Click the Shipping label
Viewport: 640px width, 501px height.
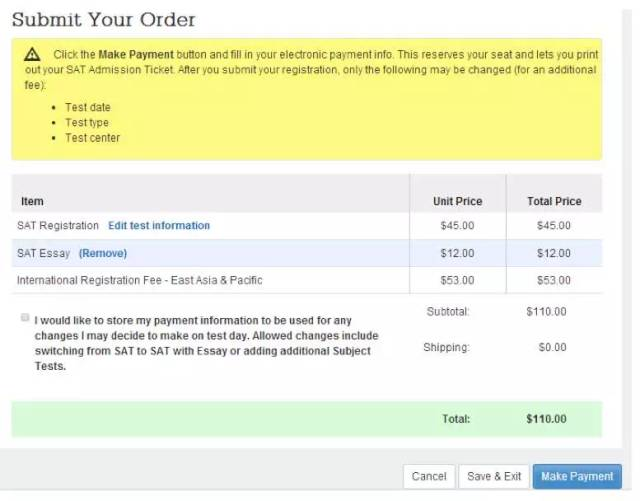click(x=447, y=348)
